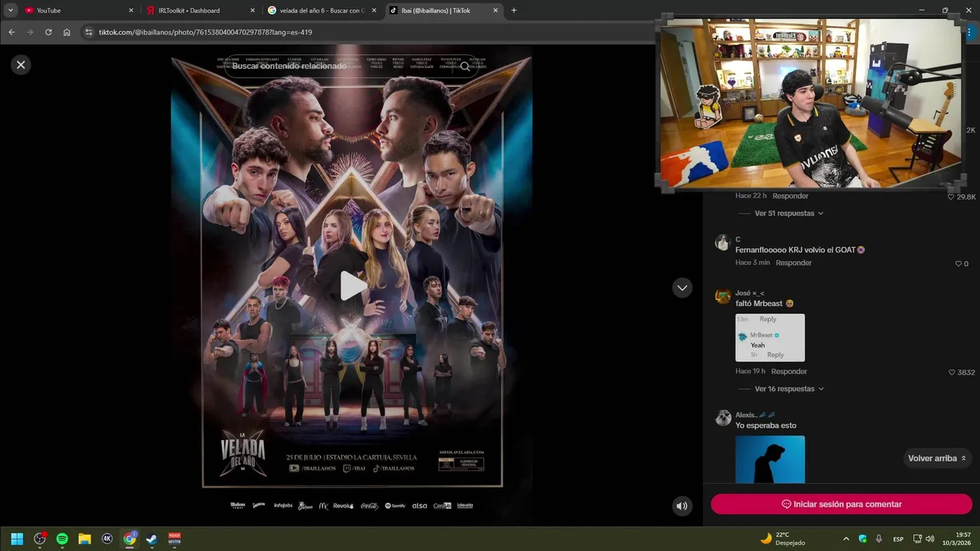Click the Chrome taskbar icon
Screen dimensions: 980x551
(x=129, y=539)
